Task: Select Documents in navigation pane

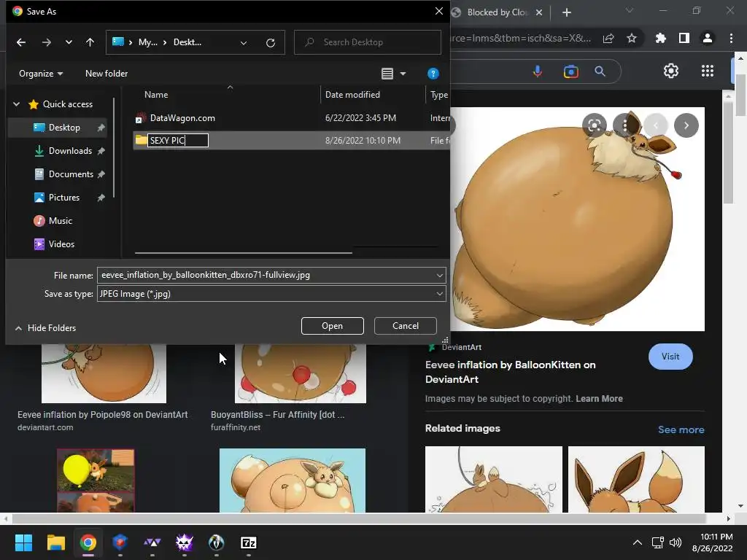Action: tap(69, 174)
